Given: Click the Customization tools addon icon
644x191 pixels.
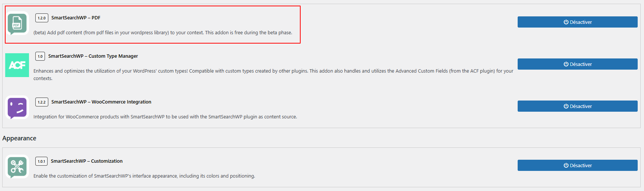Looking at the screenshot, I should tap(17, 166).
